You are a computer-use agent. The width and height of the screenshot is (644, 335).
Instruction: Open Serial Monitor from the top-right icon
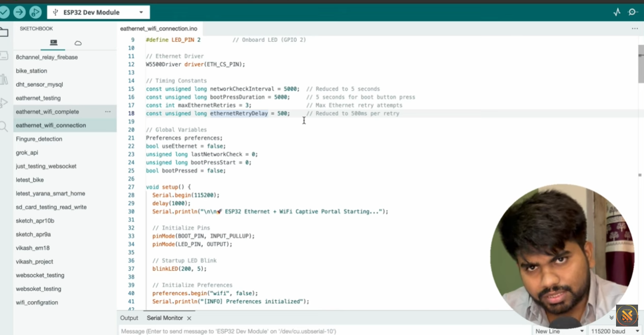pos(633,12)
